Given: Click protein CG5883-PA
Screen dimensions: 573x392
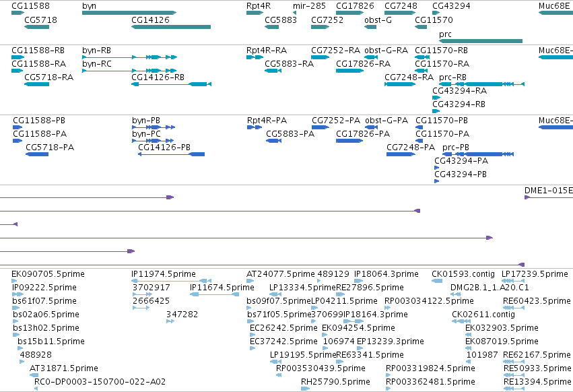Looking at the screenshot, I should (x=274, y=141).
